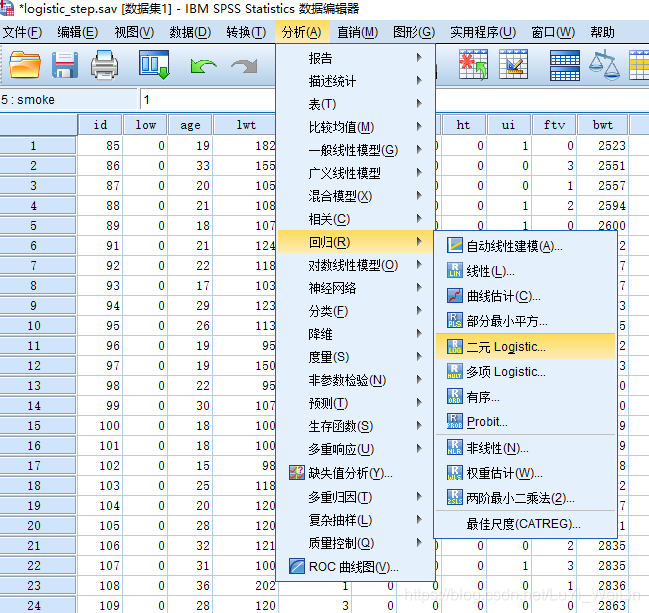Click the Insert variable toolbar icon
Screen dimensions: 649x613
(x=513, y=64)
